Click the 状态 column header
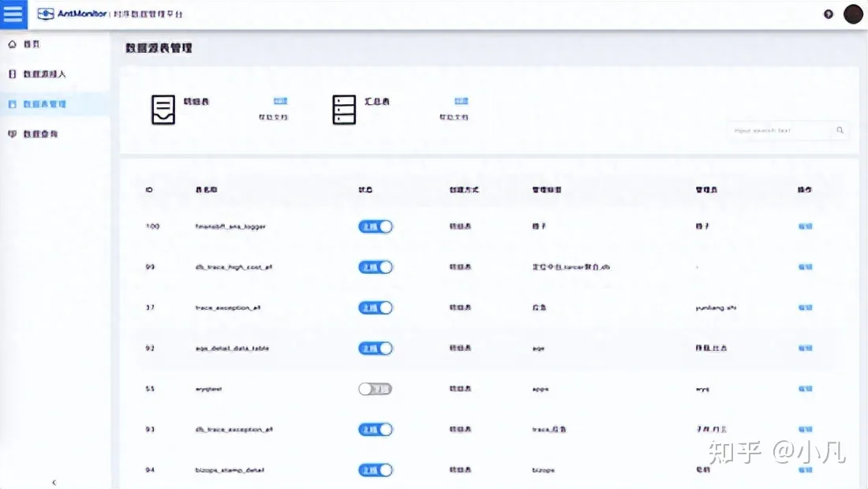The width and height of the screenshot is (868, 489). (x=365, y=190)
